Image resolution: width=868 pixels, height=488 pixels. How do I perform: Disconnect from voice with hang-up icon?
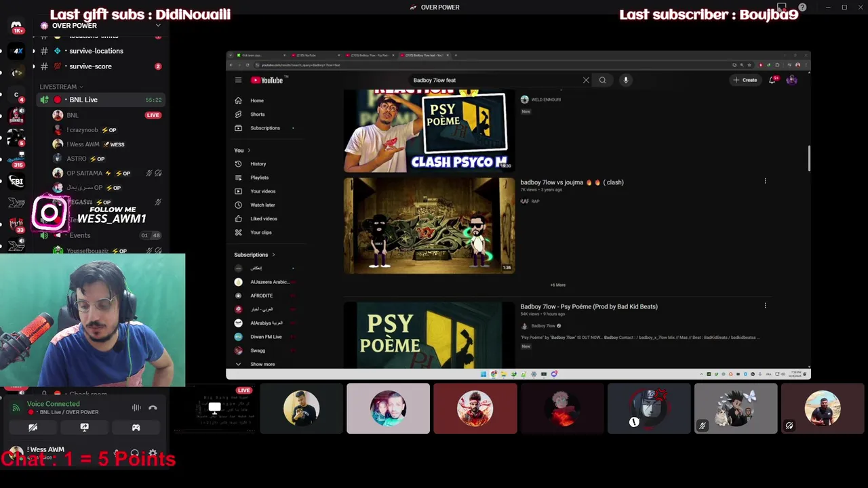tap(153, 407)
